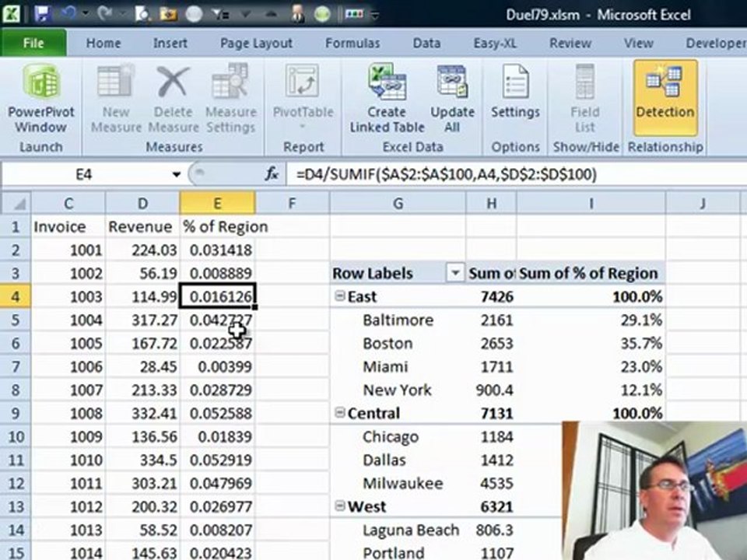Click the Select All corner button
This screenshot has width=747, height=560.
tap(16, 203)
